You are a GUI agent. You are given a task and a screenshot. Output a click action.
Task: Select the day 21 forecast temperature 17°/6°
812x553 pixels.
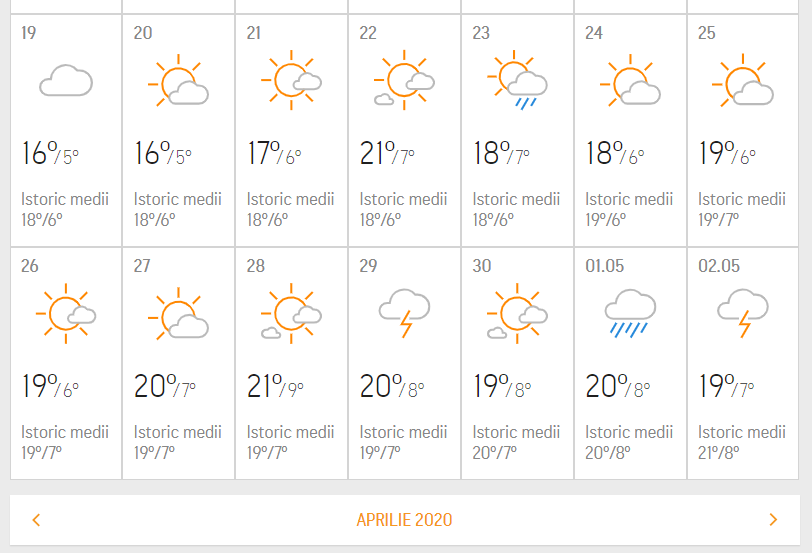pyautogui.click(x=274, y=154)
